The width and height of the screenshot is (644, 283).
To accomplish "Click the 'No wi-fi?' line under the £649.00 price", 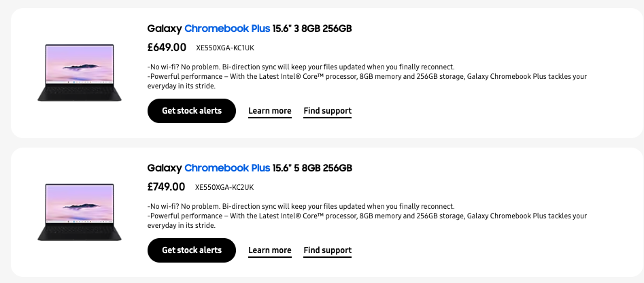I will pyautogui.click(x=300, y=67).
